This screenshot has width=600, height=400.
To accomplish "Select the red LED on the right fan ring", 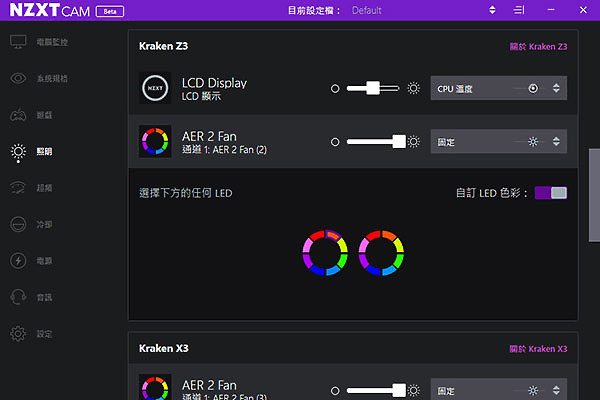I will [x=373, y=235].
